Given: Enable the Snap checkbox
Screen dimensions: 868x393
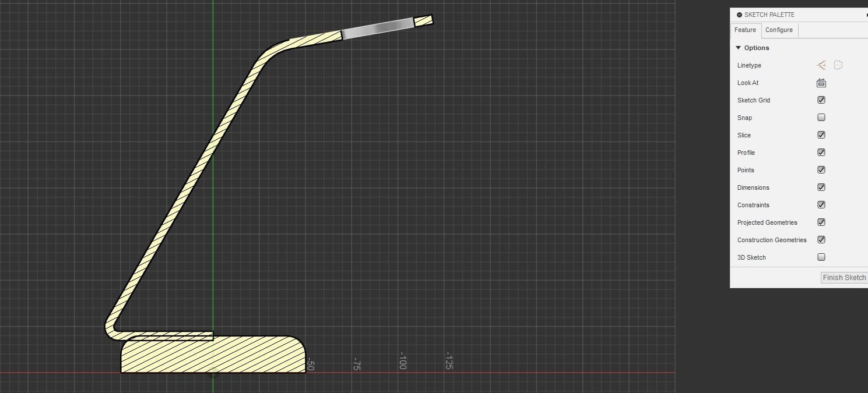Looking at the screenshot, I should 821,118.
